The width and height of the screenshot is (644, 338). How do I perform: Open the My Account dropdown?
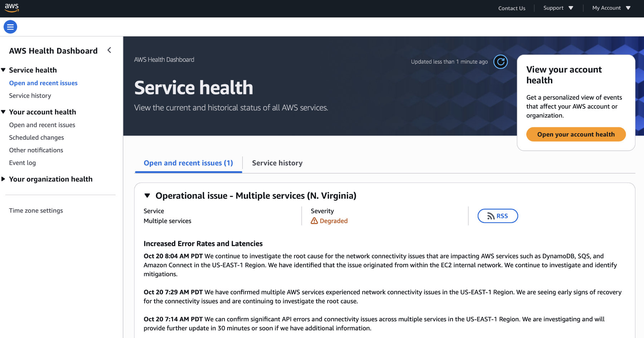[611, 8]
